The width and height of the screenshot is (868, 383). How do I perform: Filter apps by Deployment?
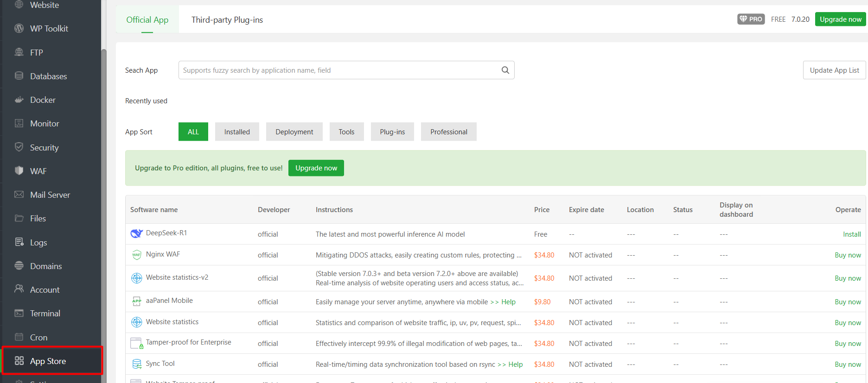tap(294, 132)
